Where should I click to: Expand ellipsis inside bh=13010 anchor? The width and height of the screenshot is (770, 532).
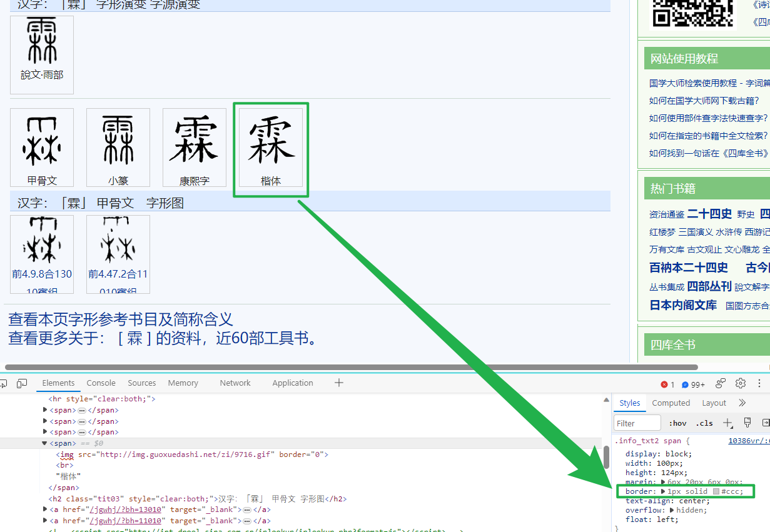click(x=246, y=510)
